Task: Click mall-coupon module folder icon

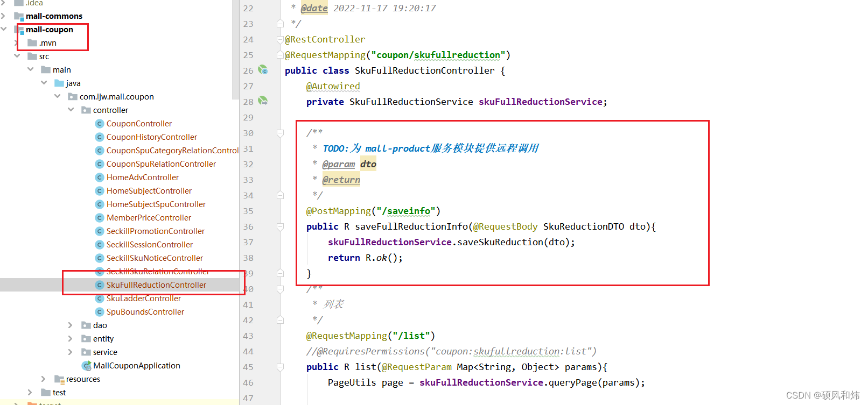Action: (x=20, y=30)
